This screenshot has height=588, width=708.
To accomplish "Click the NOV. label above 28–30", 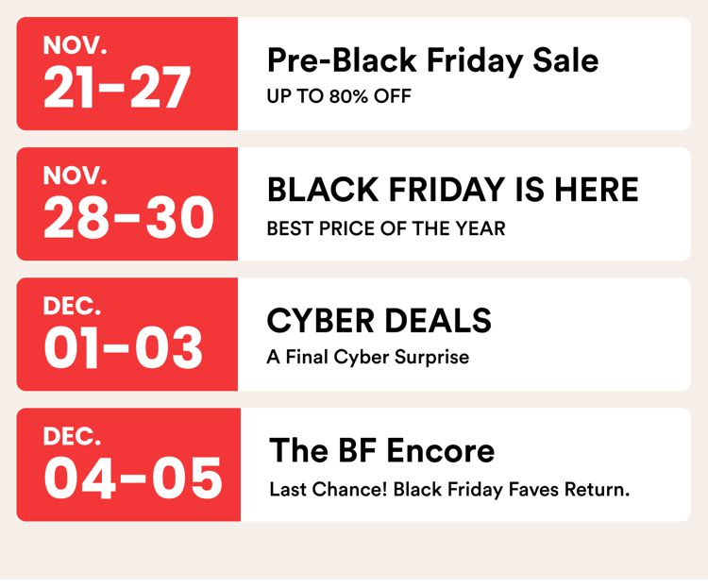I will [76, 176].
